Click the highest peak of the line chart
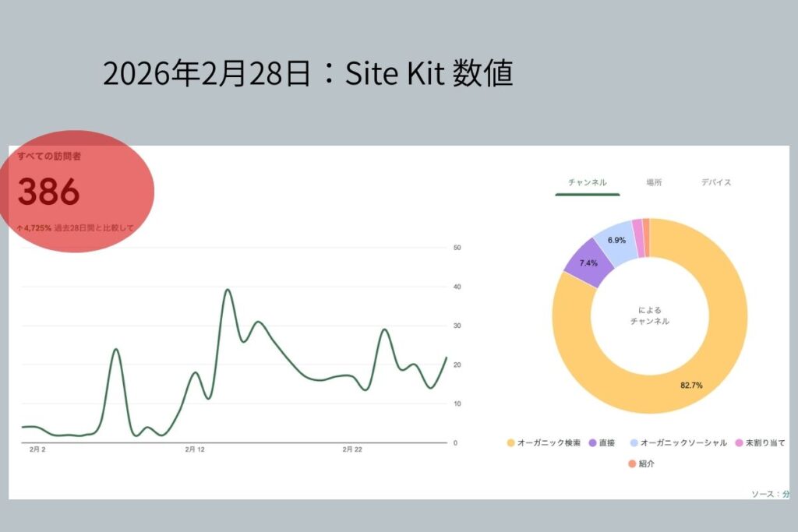798x532 pixels. point(228,290)
